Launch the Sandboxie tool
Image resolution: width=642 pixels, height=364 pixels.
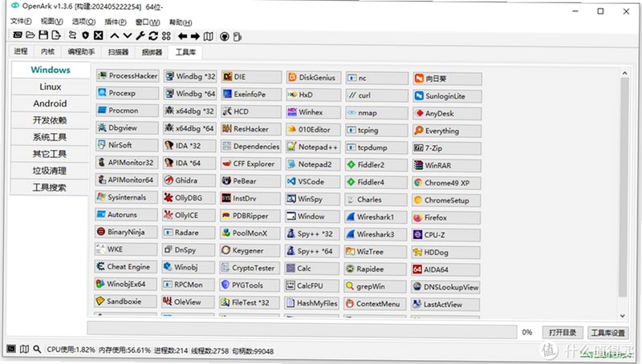(125, 301)
